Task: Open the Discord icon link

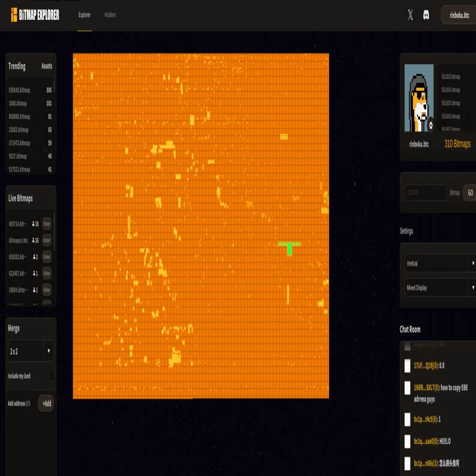Action: pos(426,14)
